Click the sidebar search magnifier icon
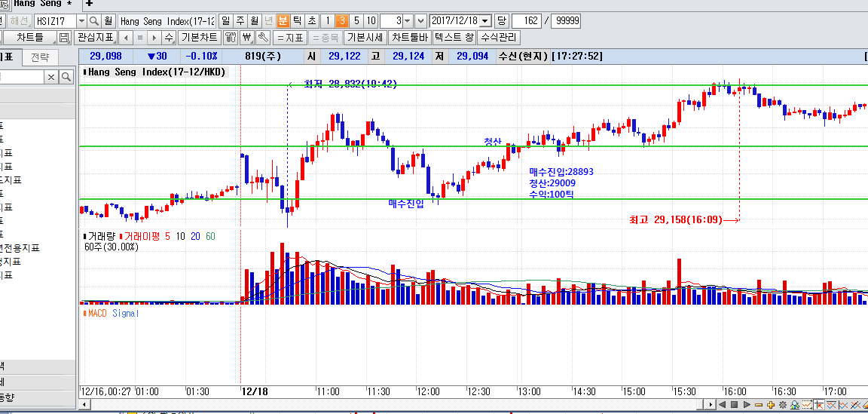This screenshot has width=868, height=414. [x=66, y=76]
